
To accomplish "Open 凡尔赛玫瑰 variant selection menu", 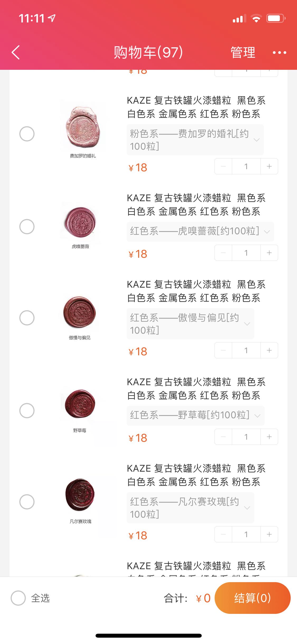I will point(190,508).
